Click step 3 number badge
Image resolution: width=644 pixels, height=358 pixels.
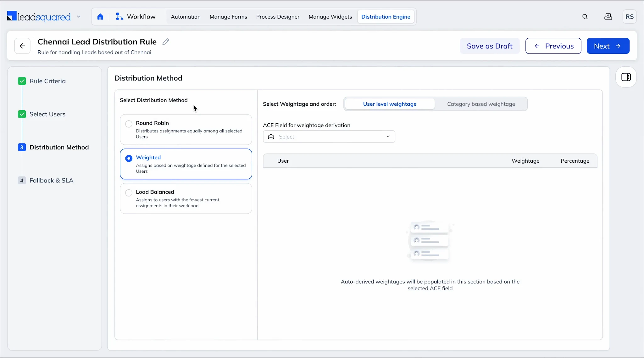[x=22, y=147]
